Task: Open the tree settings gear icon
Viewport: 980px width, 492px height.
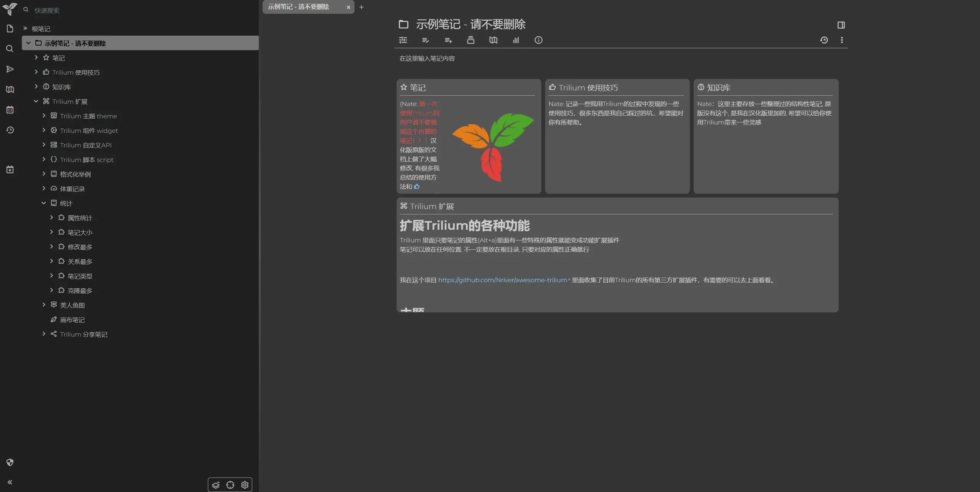Action: [x=245, y=485]
